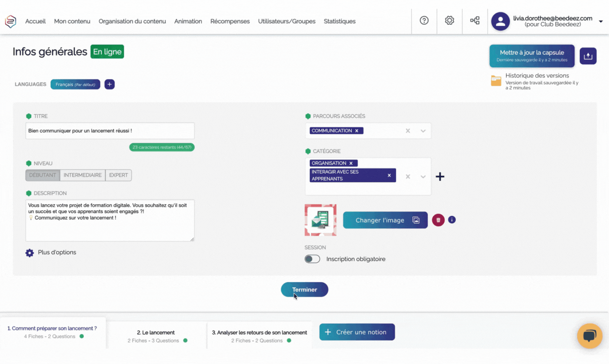Click into the Titre input field
609x364 pixels.
(x=110, y=131)
